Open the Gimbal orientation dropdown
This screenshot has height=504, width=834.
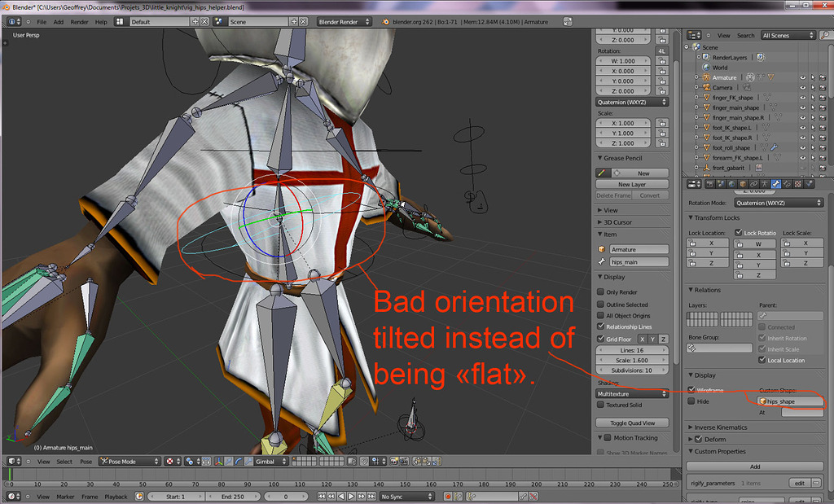coord(271,462)
